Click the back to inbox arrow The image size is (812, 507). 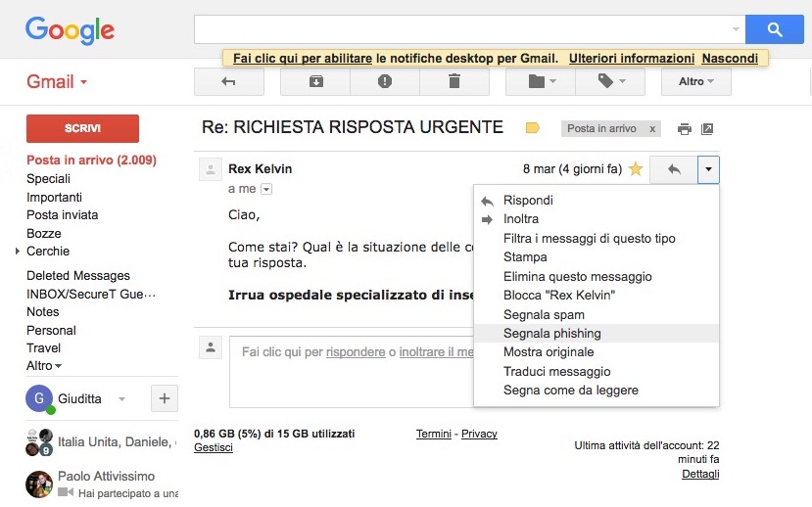click(x=229, y=82)
